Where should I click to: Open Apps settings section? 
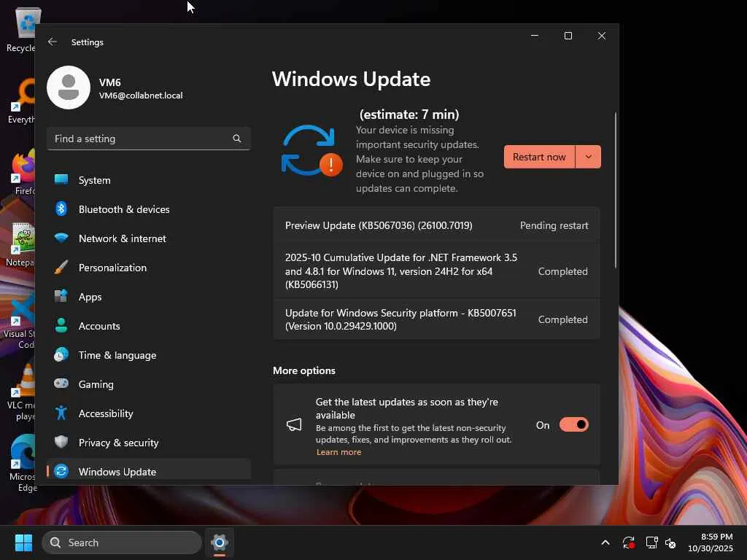coord(149,297)
